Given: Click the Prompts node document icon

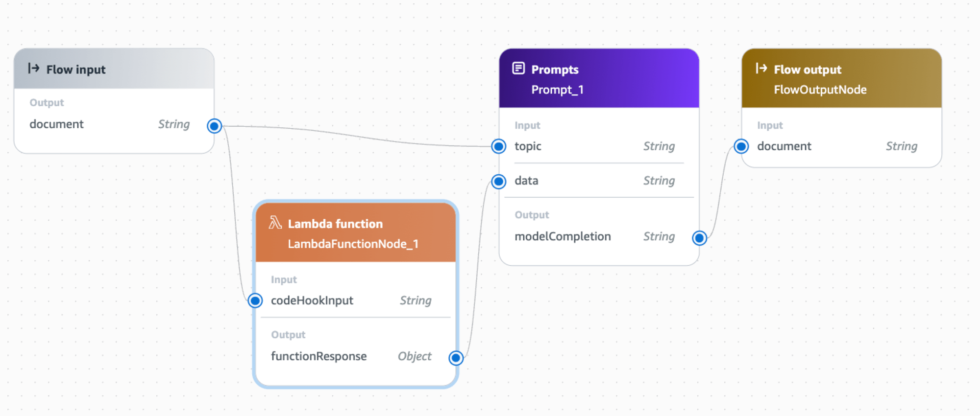Looking at the screenshot, I should [x=518, y=68].
